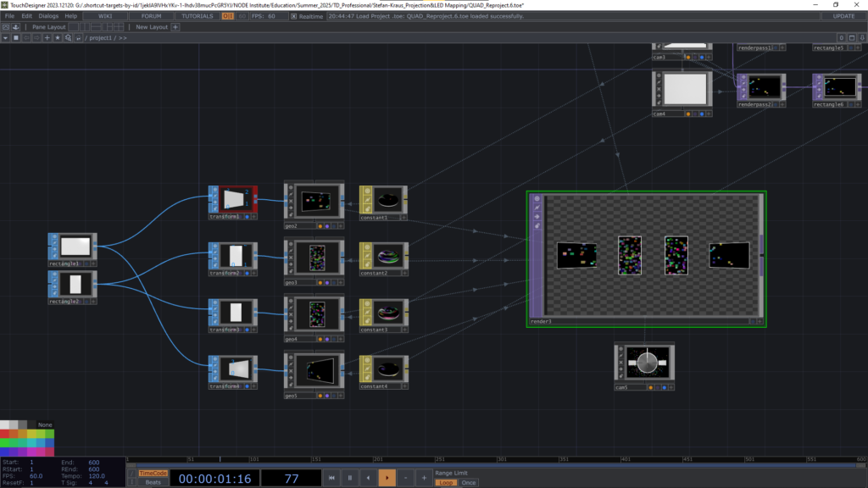The image size is (868, 488).
Task: Step back one frame with minus button
Action: tap(405, 478)
